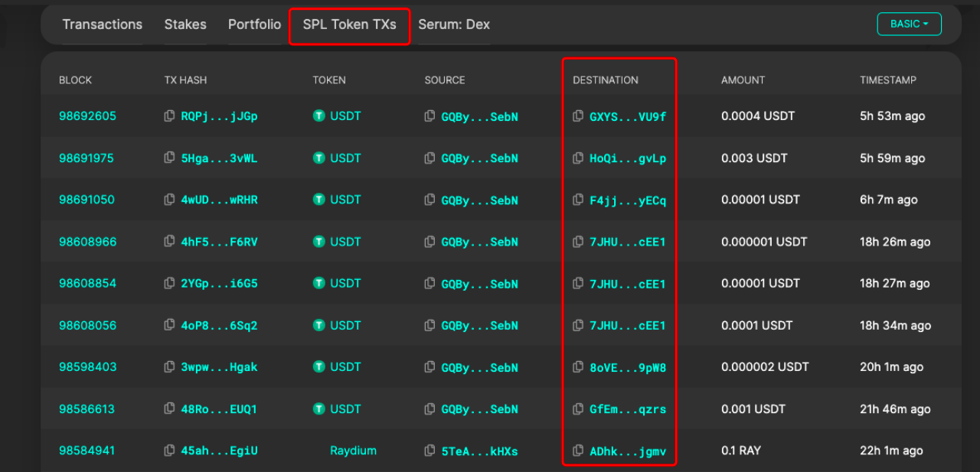Screen dimensions: 980x472
Task: Copy destination 8oVE...9pW8 via copy icon
Action: [578, 367]
